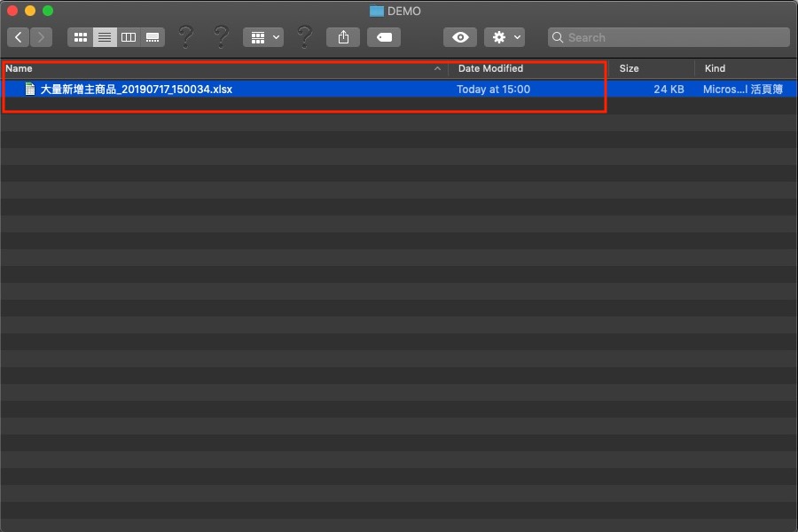798x532 pixels.
Task: Click the magnifying glass search icon
Action: (x=558, y=37)
